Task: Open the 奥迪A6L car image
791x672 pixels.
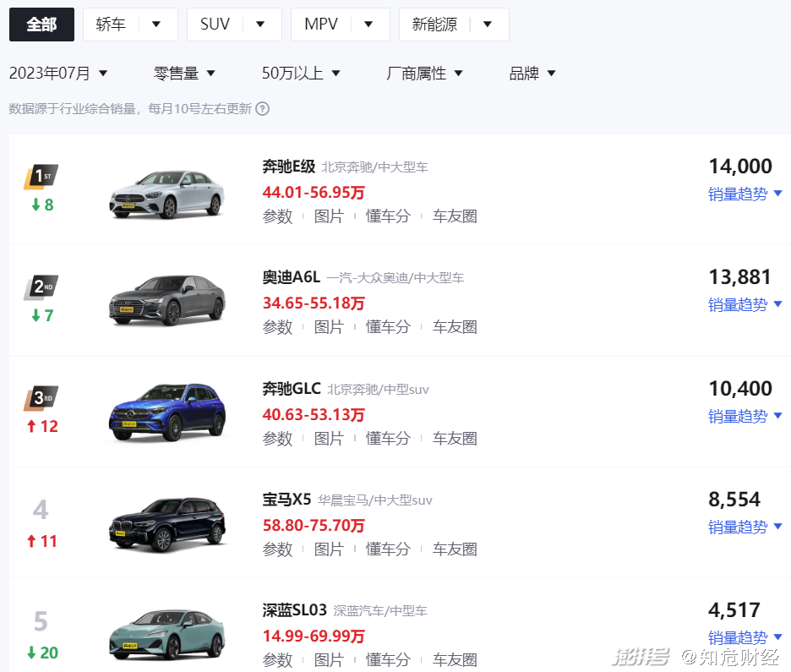Action: tap(166, 300)
